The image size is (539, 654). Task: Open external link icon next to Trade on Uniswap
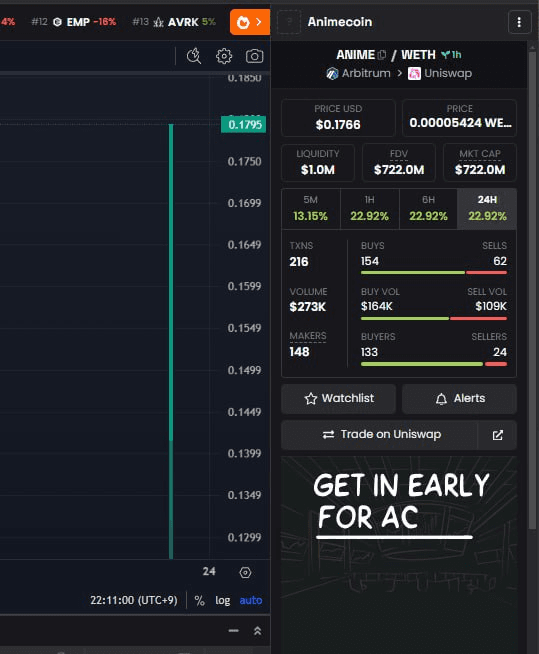click(497, 435)
